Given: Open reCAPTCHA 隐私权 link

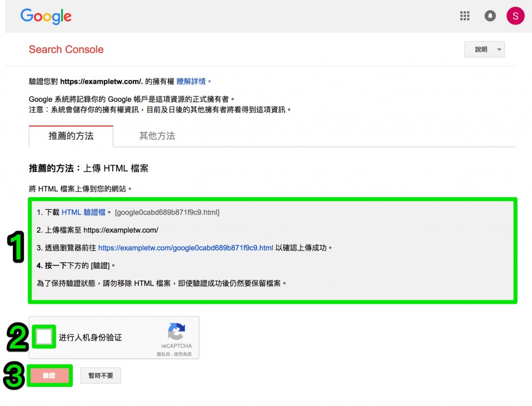Looking at the screenshot, I should pos(163,354).
